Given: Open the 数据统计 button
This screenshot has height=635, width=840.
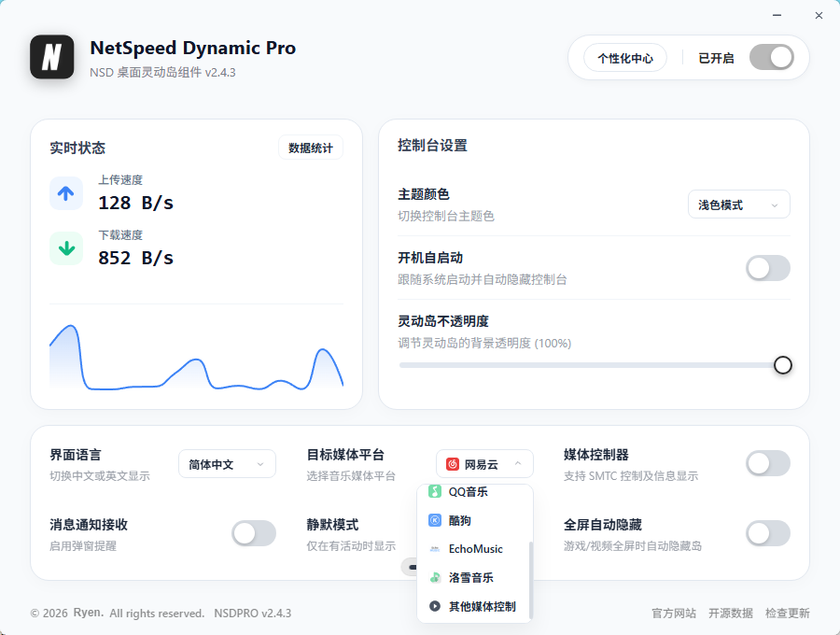Looking at the screenshot, I should pyautogui.click(x=311, y=148).
